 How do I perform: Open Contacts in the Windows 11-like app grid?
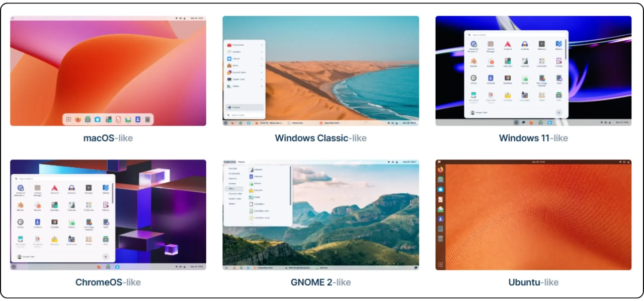coord(491,78)
